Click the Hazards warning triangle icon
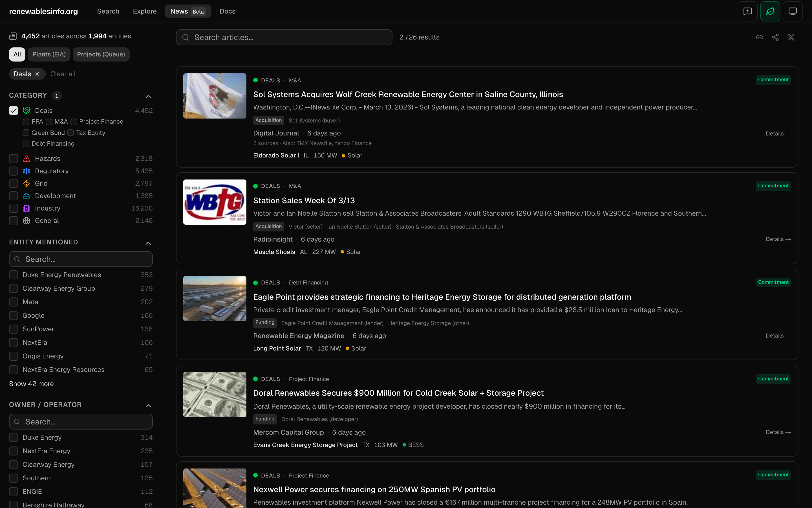The height and width of the screenshot is (508, 812). [x=27, y=159]
